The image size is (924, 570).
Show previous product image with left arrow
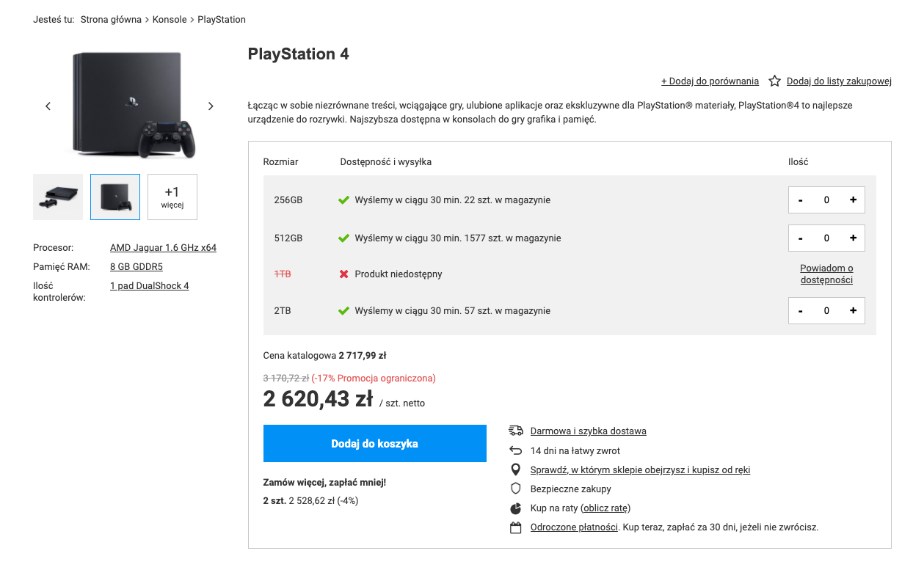point(48,106)
